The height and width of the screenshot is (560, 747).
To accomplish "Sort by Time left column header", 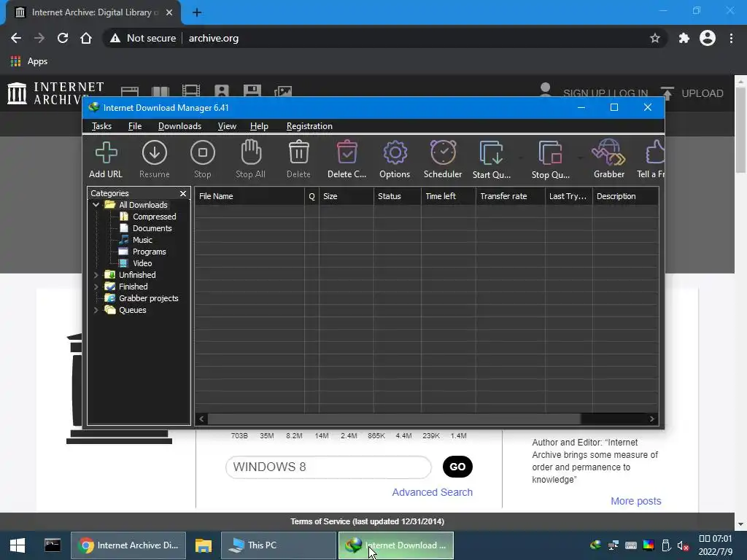I will [449, 196].
